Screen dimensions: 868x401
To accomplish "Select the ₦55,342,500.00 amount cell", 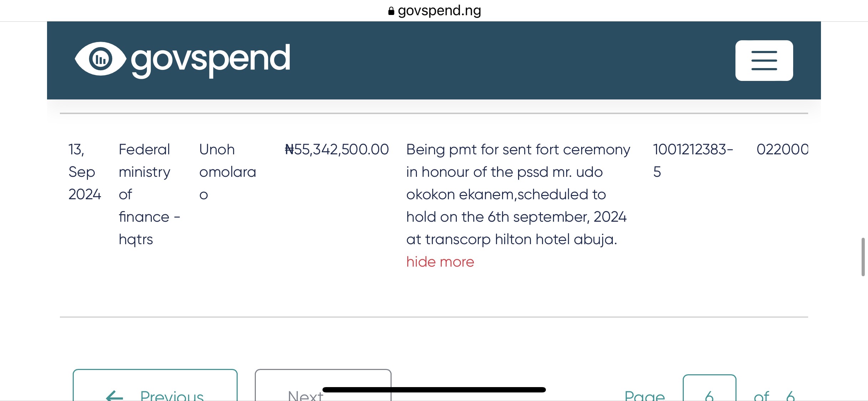I will pos(337,149).
